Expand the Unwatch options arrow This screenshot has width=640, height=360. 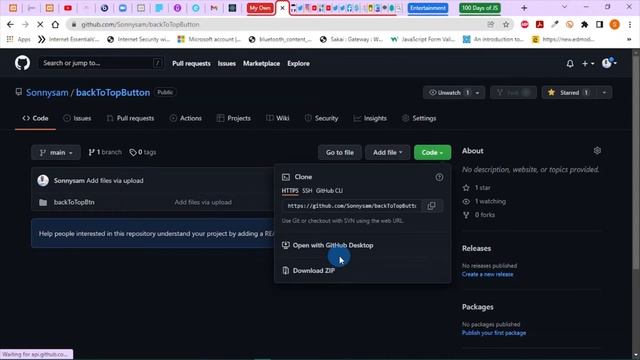(478, 93)
